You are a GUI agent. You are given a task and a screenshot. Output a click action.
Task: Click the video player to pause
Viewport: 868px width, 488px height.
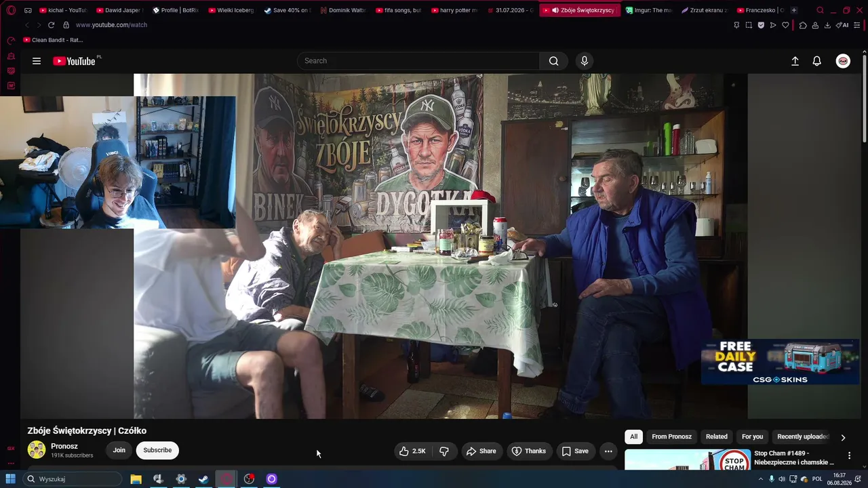point(441,246)
